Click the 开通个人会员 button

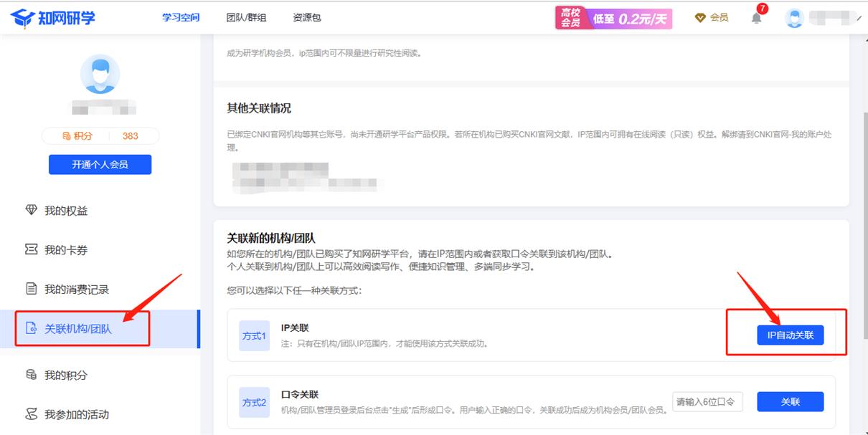coord(100,165)
